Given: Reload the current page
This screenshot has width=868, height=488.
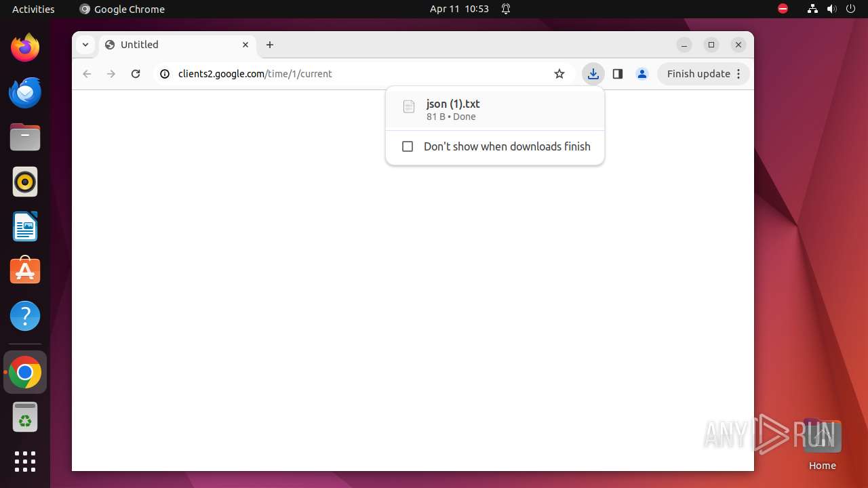Looking at the screenshot, I should tap(136, 74).
